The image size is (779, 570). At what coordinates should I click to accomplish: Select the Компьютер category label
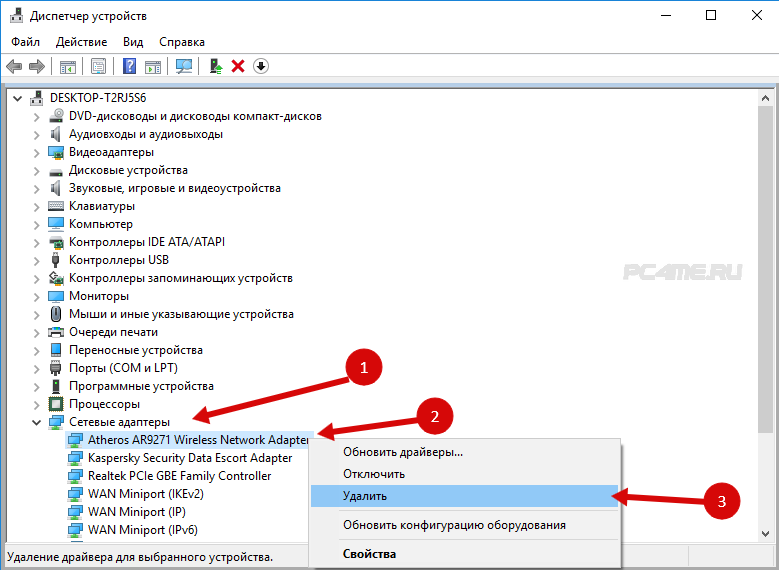tap(101, 224)
